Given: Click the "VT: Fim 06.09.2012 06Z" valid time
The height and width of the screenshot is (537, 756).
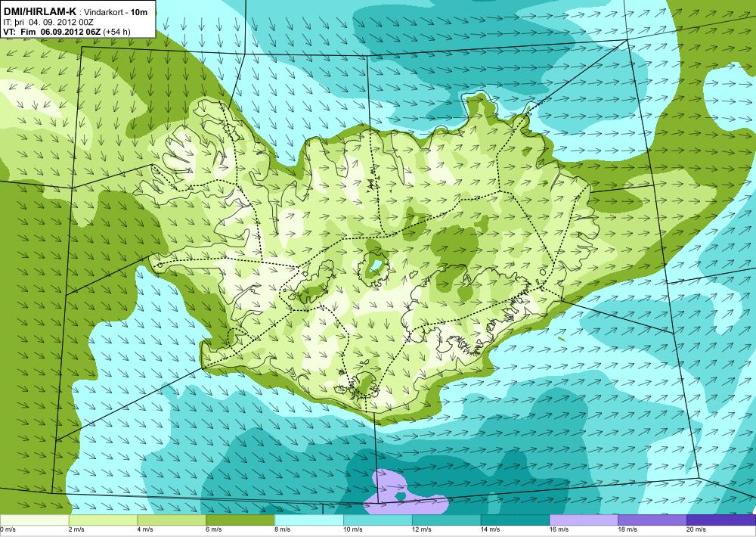Looking at the screenshot, I should [x=51, y=33].
